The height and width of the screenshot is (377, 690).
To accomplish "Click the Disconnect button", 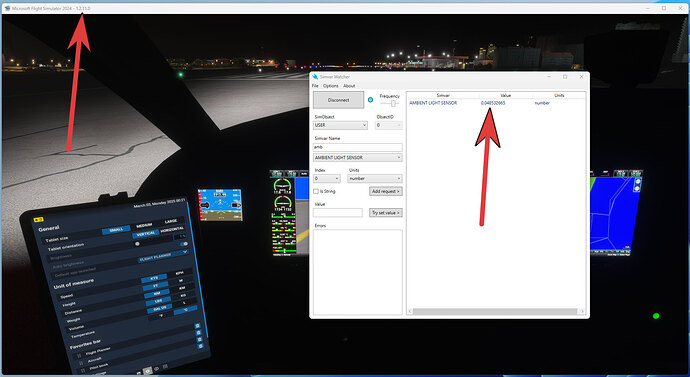I will click(338, 100).
